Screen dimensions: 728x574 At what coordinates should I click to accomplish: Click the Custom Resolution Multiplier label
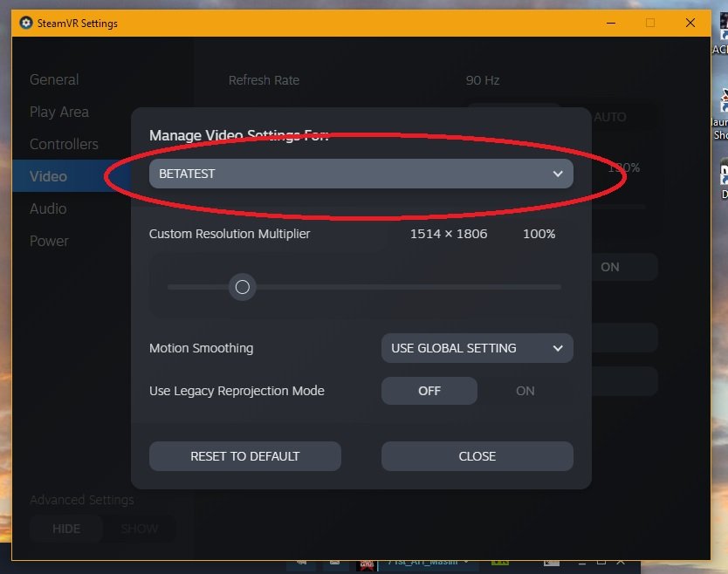coord(230,234)
